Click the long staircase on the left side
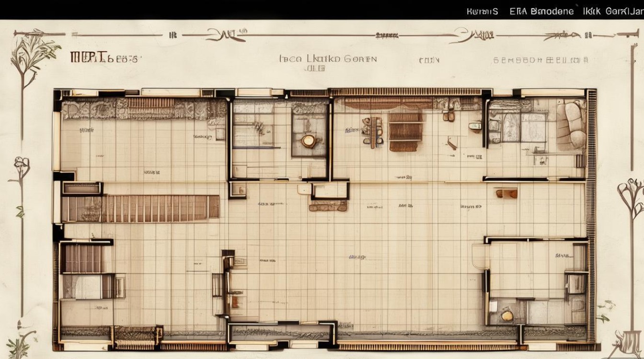 coord(140,208)
